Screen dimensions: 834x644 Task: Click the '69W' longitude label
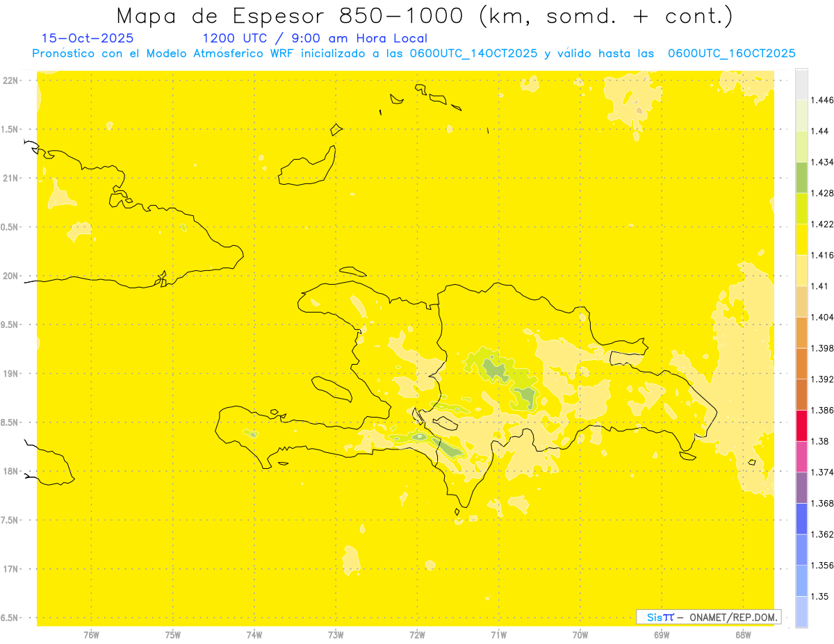pyautogui.click(x=661, y=635)
